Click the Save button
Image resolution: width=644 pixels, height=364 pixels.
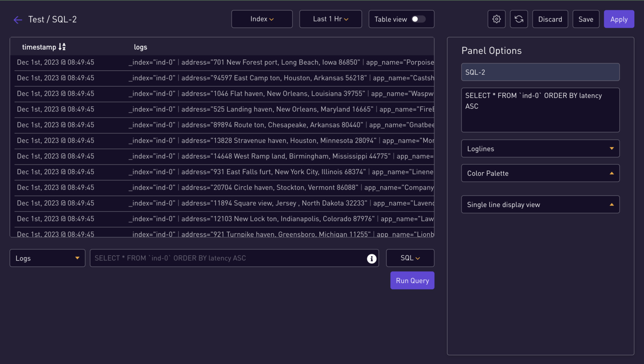[x=586, y=19]
